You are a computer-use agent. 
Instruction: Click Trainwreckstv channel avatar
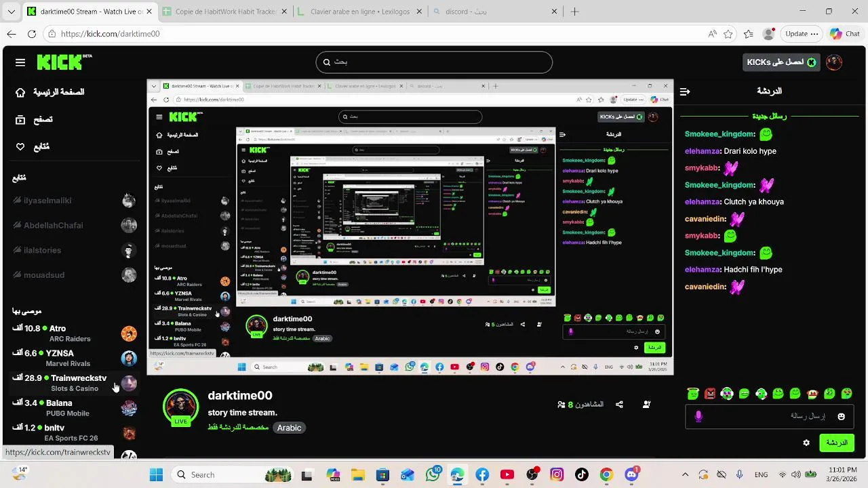point(129,383)
